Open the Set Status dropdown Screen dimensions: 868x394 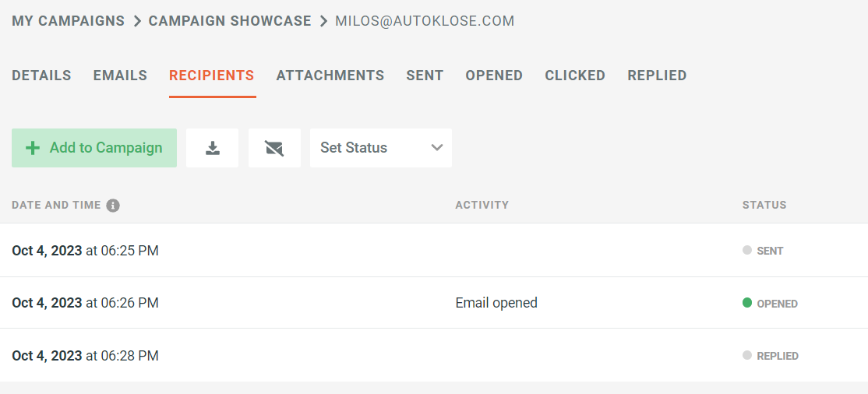point(381,148)
